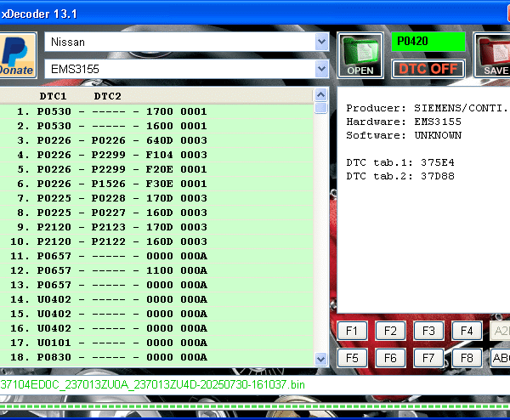Click the F8 button
Screen dimensions: 510x420
pos(467,358)
